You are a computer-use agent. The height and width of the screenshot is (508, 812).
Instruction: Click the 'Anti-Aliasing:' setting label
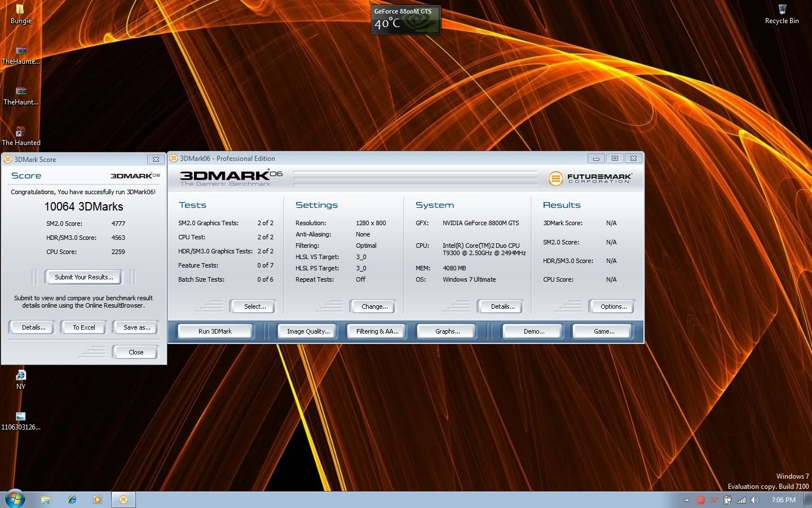tap(313, 234)
